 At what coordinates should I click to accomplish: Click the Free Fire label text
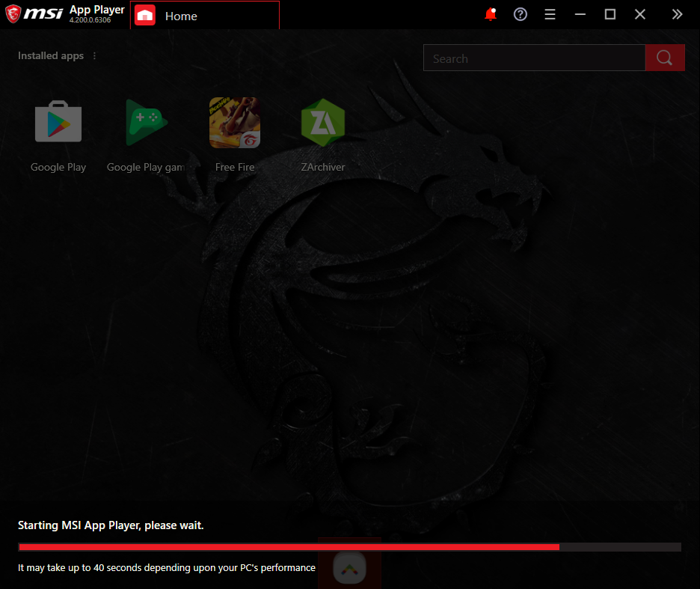pyautogui.click(x=235, y=167)
